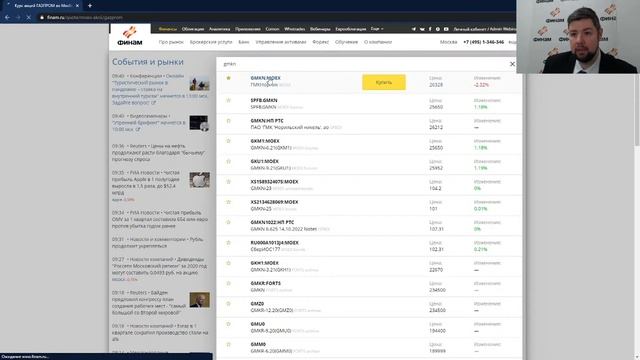Toggle favorite star for GKH1.MOEX row
The image size is (640, 360).
pyautogui.click(x=229, y=263)
